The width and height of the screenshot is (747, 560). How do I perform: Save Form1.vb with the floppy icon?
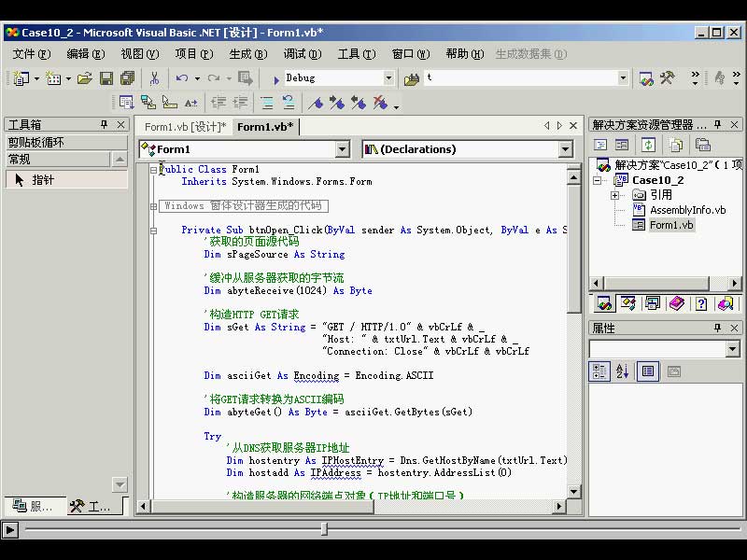pos(106,78)
